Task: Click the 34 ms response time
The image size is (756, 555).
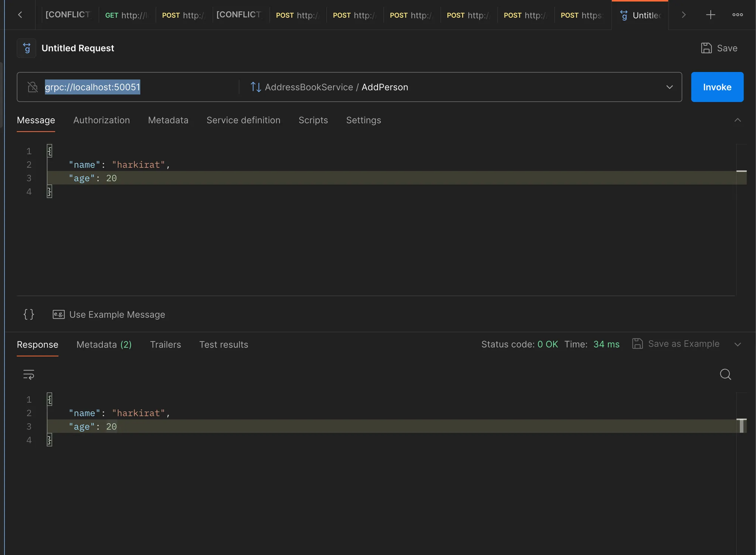Action: tap(606, 344)
